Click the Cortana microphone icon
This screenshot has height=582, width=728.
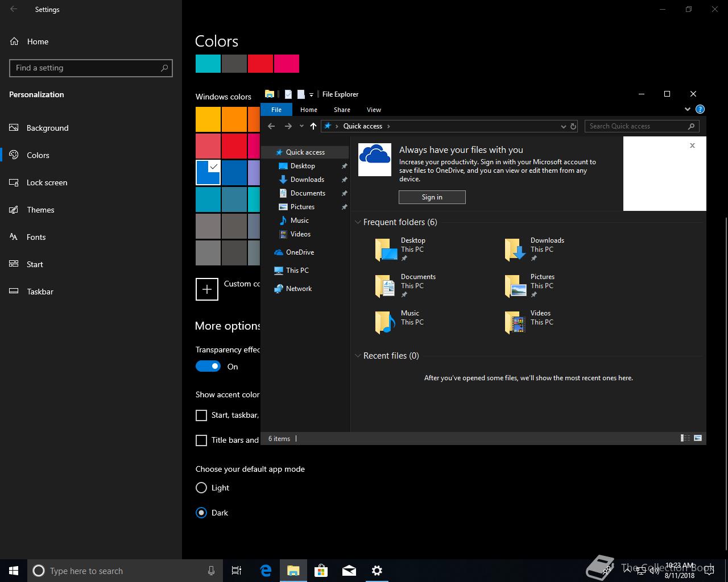[211, 571]
